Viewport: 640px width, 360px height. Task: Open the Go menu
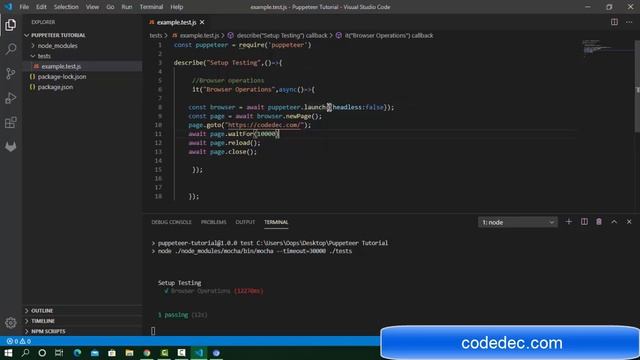[x=110, y=7]
